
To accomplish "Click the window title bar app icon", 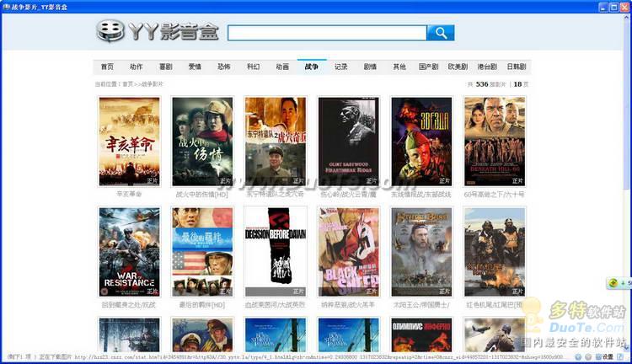I will [x=6, y=6].
